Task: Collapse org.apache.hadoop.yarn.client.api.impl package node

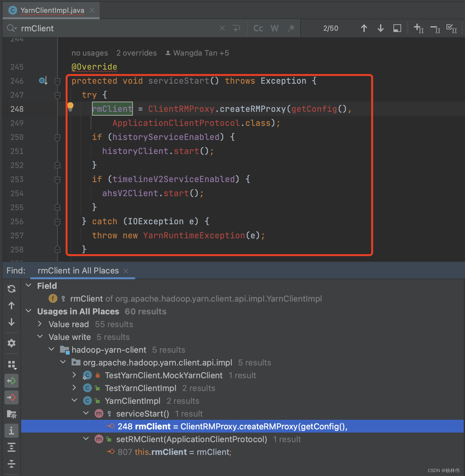Action: [x=63, y=362]
